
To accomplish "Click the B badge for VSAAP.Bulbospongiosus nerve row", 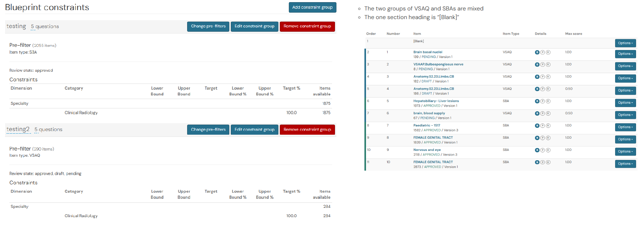I will click(537, 64).
